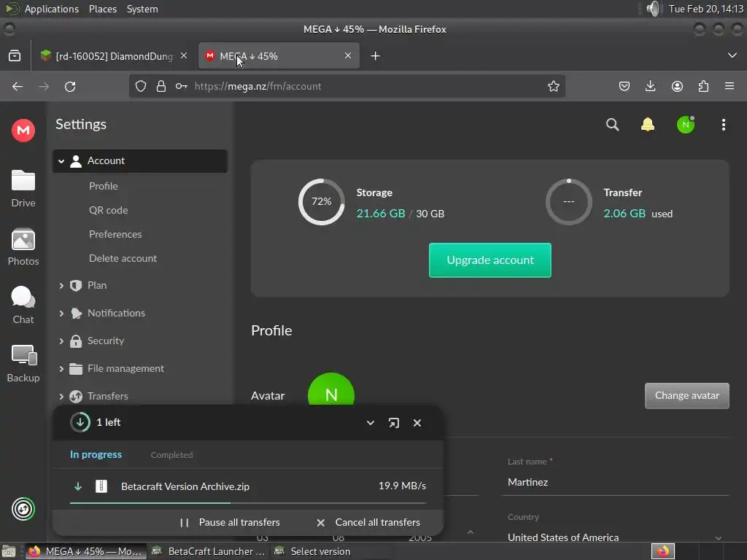Collapse the Account settings section
This screenshot has height=560, width=747.
tap(61, 161)
